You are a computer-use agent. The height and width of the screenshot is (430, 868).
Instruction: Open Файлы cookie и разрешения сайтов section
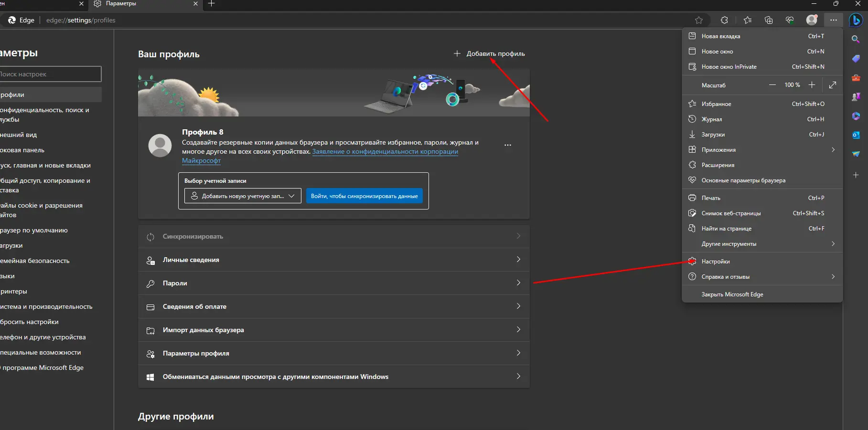tap(50, 210)
